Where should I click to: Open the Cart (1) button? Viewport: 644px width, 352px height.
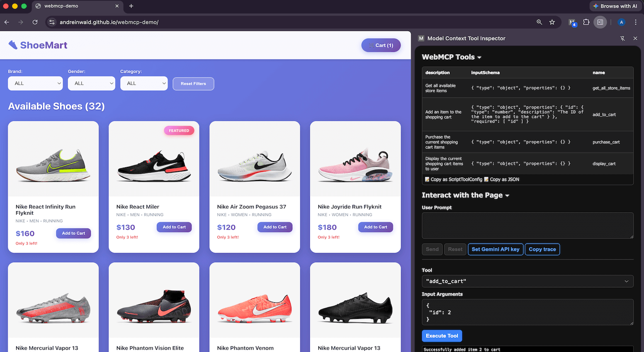pyautogui.click(x=381, y=46)
